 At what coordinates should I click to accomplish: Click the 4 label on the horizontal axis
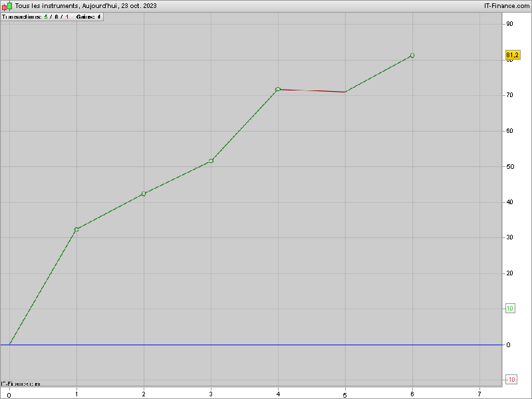pyautogui.click(x=278, y=394)
